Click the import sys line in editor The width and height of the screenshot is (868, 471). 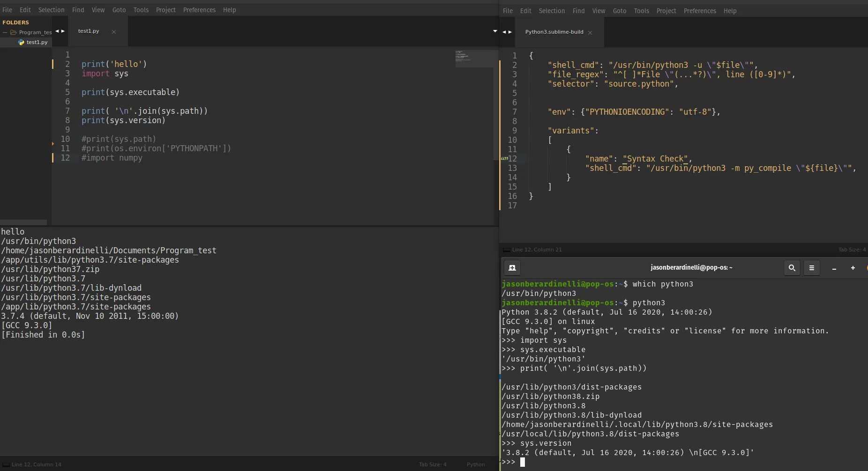click(x=105, y=74)
